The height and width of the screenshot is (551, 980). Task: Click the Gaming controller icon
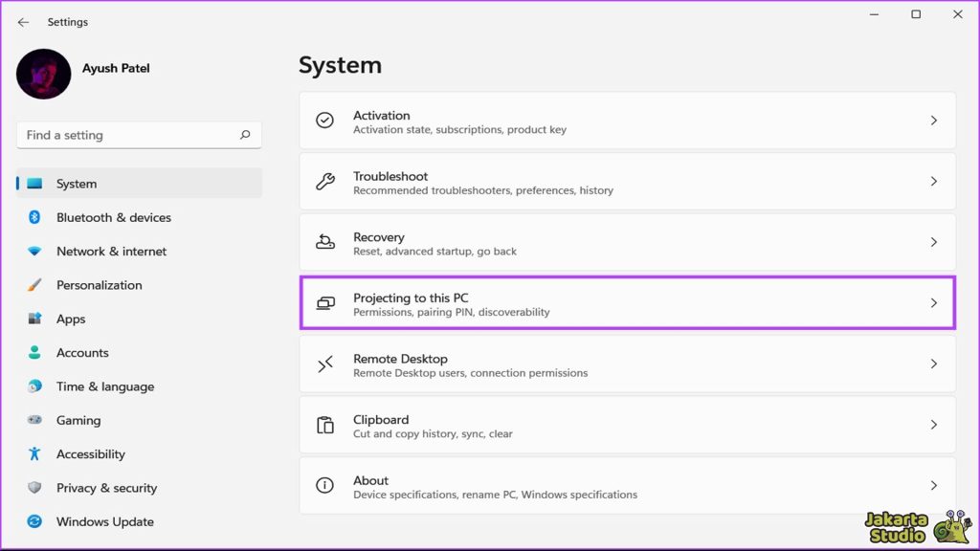point(34,420)
